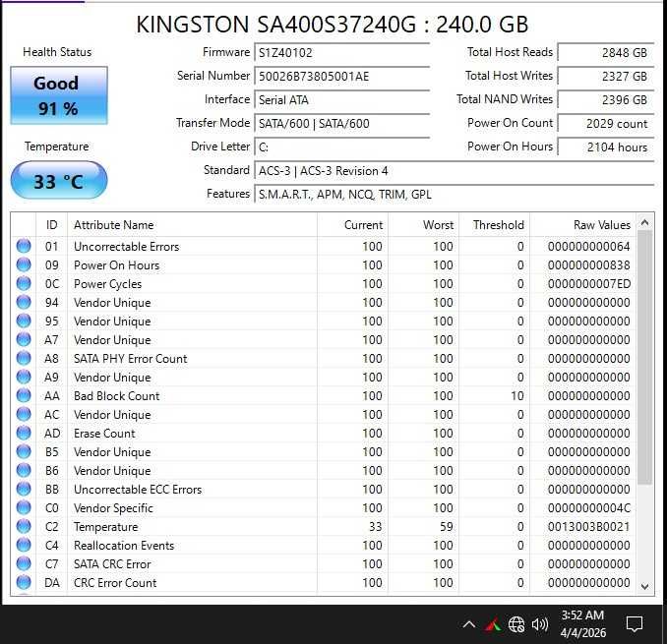Open the clock showing 3:52 AM
Screen dimensions: 667x644
(x=582, y=624)
